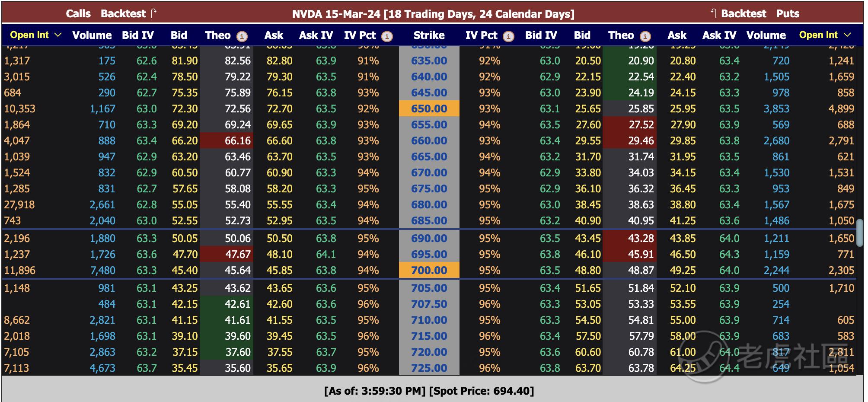The image size is (868, 402).
Task: Open the Backtest link next to Calls
Action: pyautogui.click(x=123, y=14)
